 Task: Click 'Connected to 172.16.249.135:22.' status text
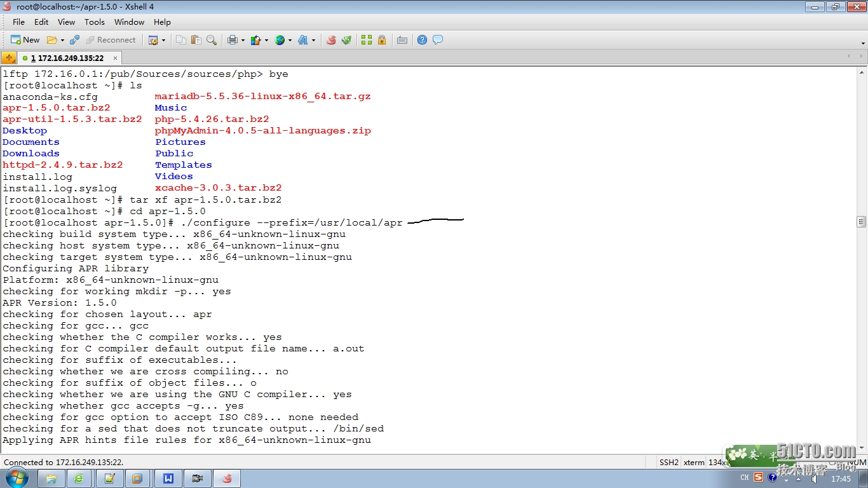(64, 462)
